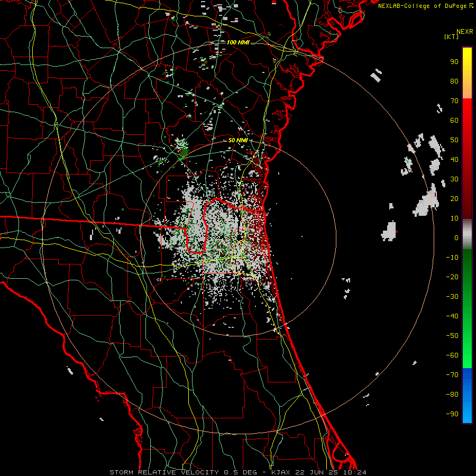Click the 60 value on the velocity scale

tap(454, 121)
